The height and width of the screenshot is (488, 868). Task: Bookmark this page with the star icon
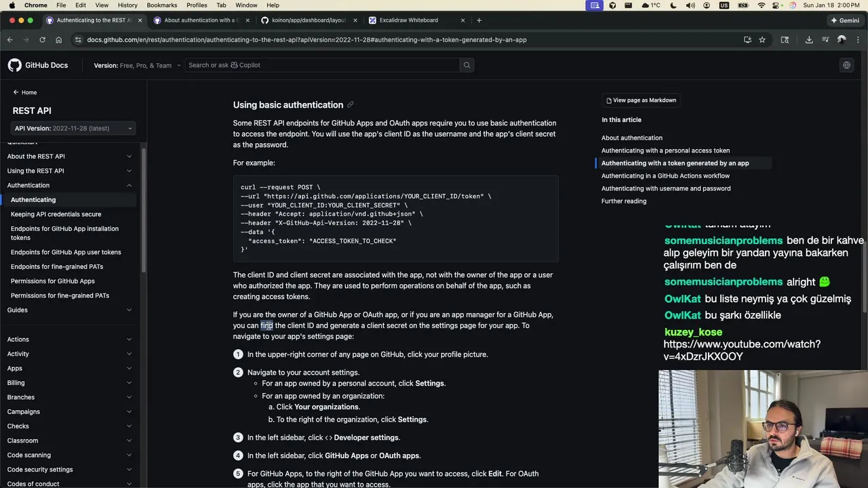point(762,39)
